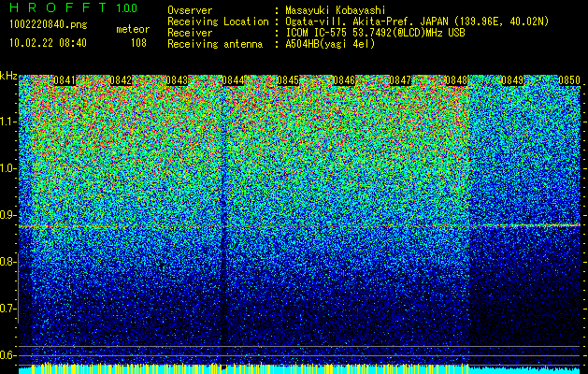Click the 0843 time marker

(177, 80)
